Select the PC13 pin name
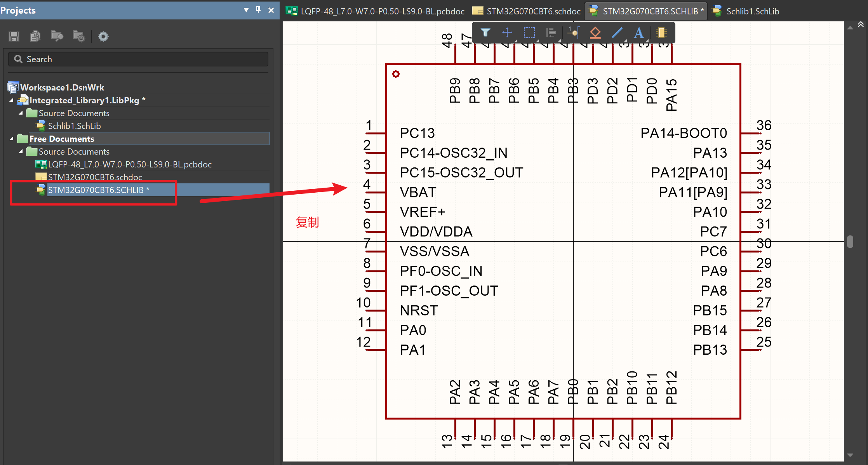This screenshot has width=868, height=465. (x=417, y=133)
